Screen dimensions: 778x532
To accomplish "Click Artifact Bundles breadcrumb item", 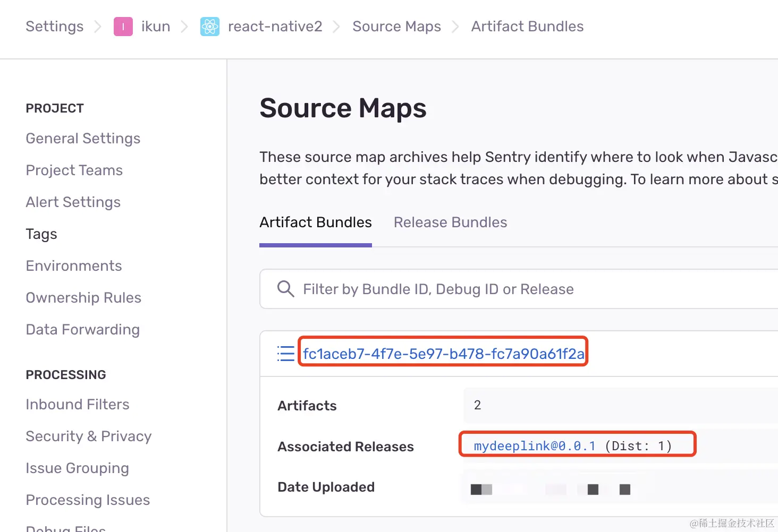I will point(527,27).
